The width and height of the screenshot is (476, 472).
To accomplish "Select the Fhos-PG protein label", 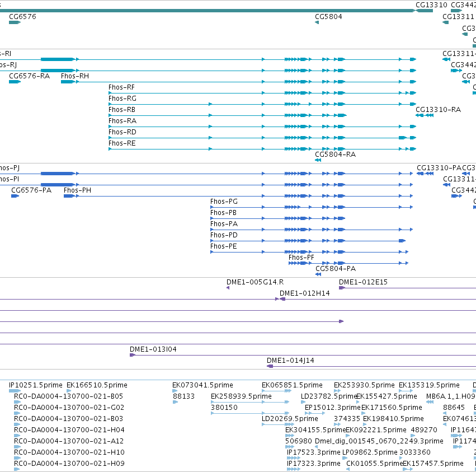I will coord(224,202).
